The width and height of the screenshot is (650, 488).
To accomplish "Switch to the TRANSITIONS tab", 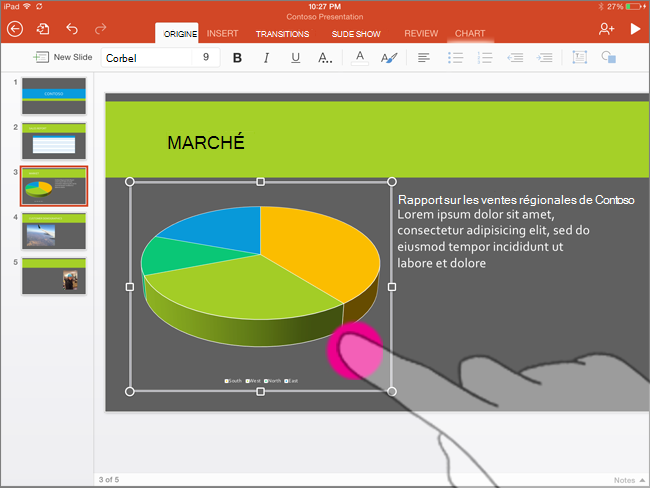I will click(282, 34).
